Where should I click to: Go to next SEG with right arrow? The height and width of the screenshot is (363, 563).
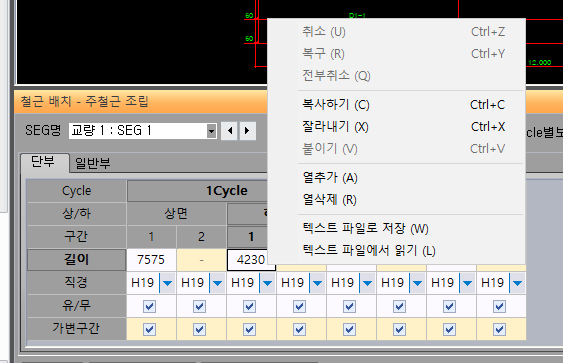[x=247, y=131]
